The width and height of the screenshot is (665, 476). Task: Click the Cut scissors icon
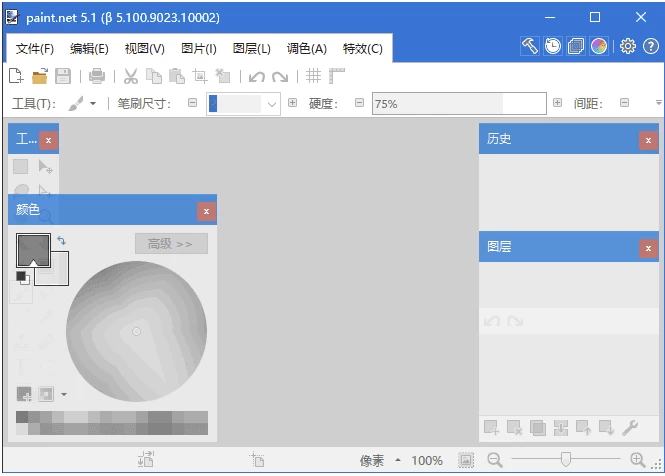coord(130,76)
